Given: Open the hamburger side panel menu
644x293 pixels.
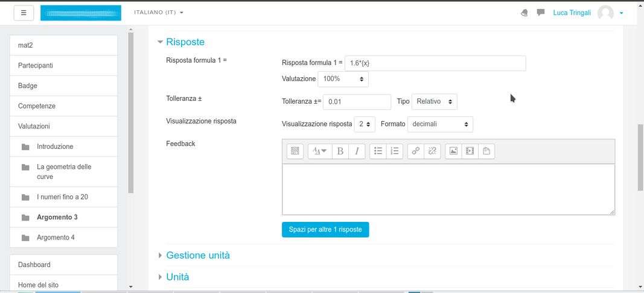Looking at the screenshot, I should [x=24, y=13].
